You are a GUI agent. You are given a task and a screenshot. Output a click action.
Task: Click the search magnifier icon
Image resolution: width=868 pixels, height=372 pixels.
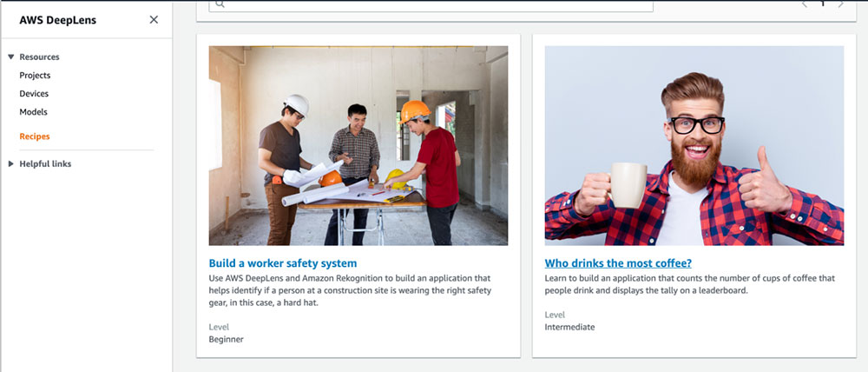220,3
